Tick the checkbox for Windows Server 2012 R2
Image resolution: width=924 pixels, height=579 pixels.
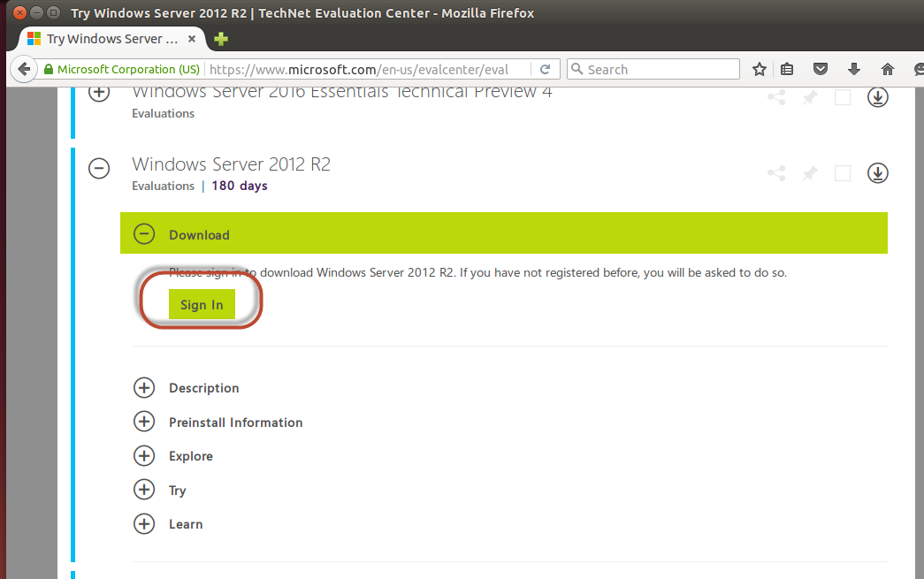point(843,173)
